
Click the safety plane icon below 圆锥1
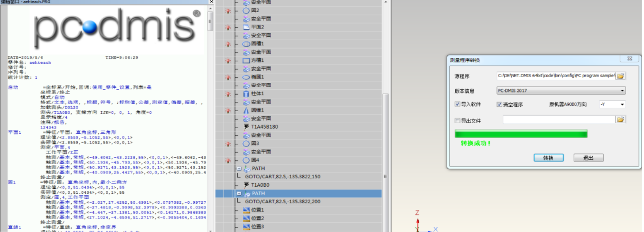246,119
